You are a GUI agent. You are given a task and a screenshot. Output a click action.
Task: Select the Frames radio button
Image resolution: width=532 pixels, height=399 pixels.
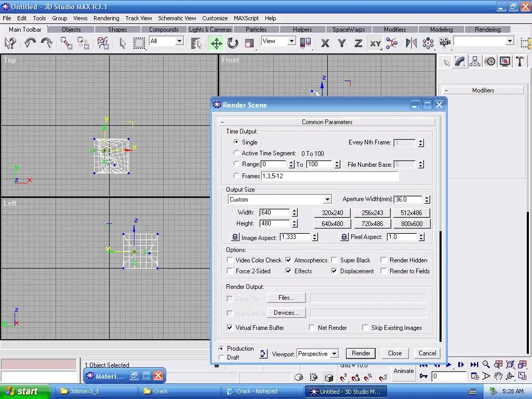(236, 176)
